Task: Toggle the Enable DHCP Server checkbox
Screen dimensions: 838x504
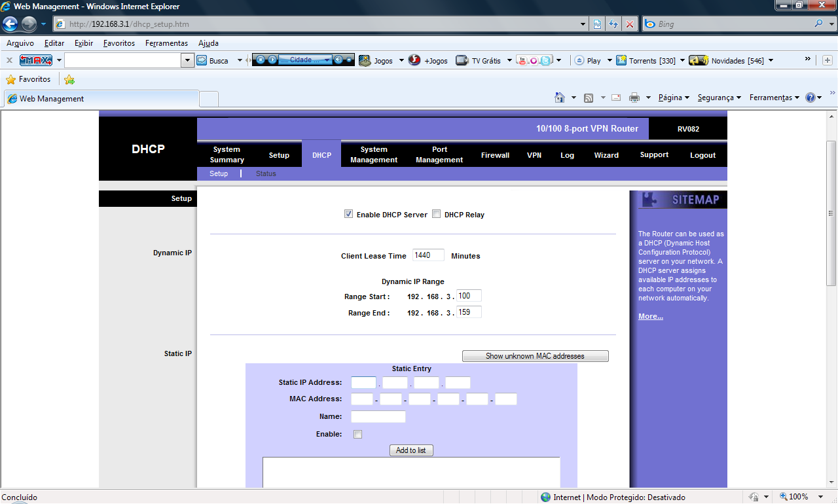Action: pyautogui.click(x=348, y=214)
